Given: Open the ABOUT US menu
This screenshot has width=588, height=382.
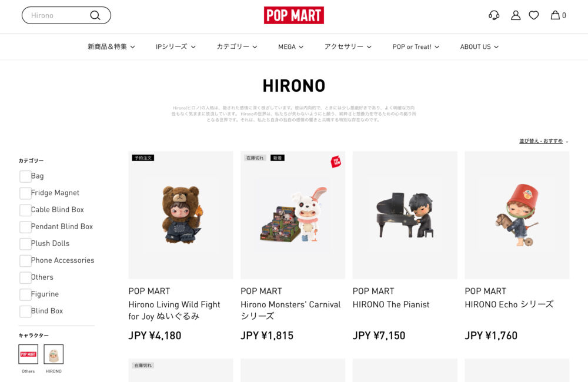Looking at the screenshot, I should click(x=479, y=47).
